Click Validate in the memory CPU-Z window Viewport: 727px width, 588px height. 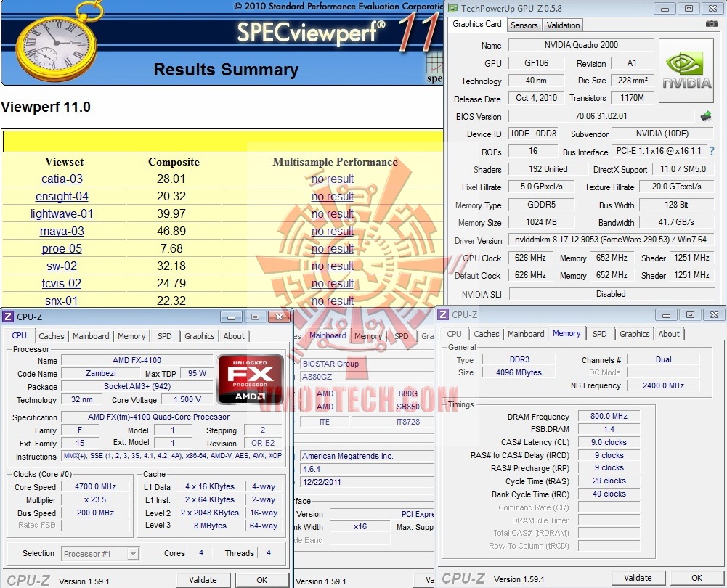tap(638, 578)
